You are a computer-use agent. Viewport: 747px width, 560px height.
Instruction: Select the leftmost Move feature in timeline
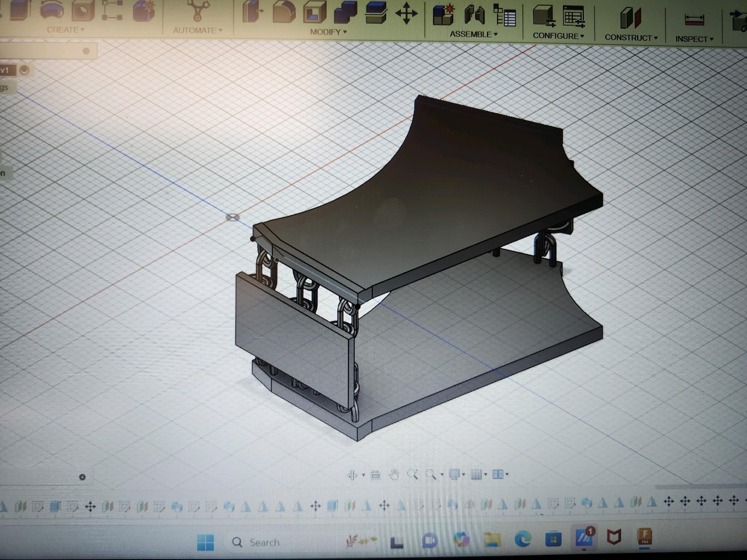[x=90, y=507]
